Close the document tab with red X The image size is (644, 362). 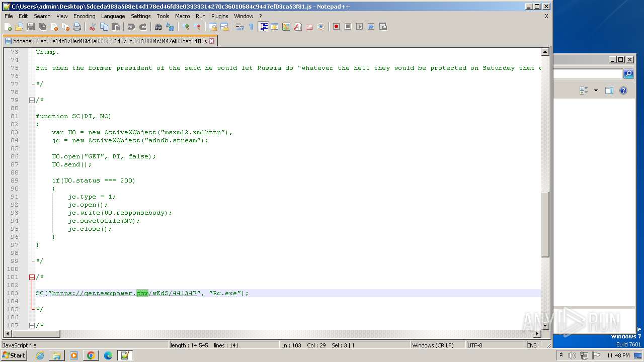tap(212, 41)
